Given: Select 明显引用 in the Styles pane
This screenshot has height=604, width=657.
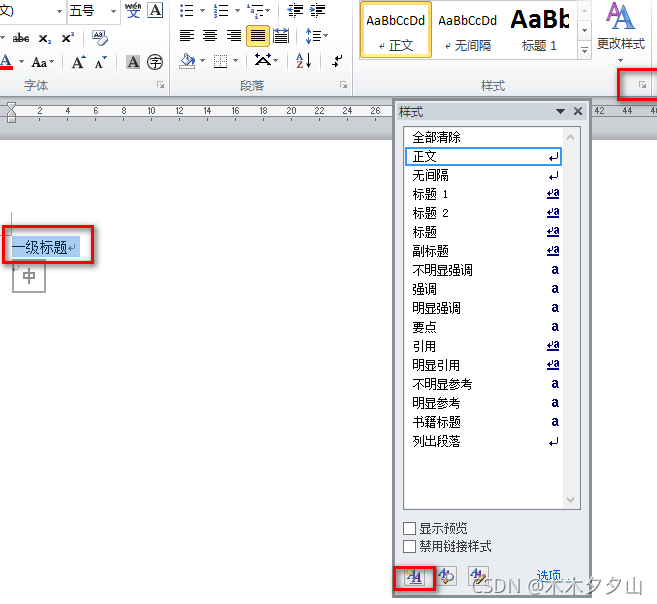Looking at the screenshot, I should (483, 365).
